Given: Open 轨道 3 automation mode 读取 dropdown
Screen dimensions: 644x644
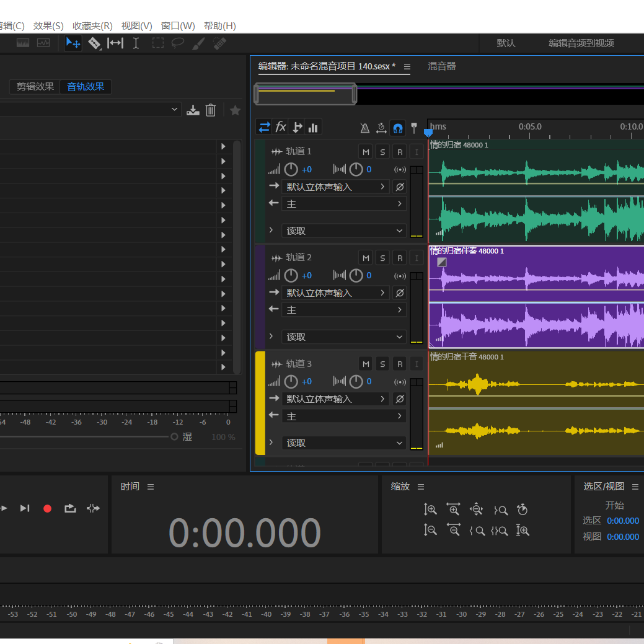Looking at the screenshot, I should pos(344,443).
